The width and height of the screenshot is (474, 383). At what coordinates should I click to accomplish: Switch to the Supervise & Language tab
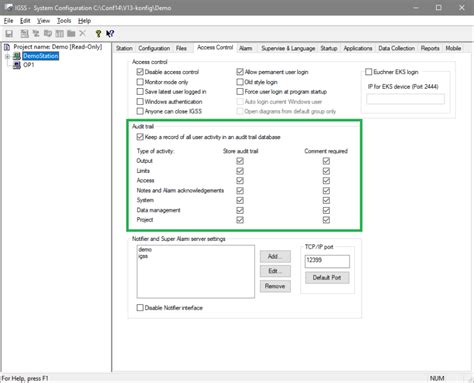[288, 48]
